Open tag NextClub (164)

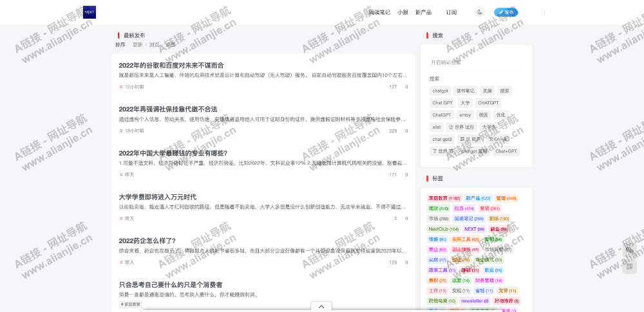click(x=444, y=229)
